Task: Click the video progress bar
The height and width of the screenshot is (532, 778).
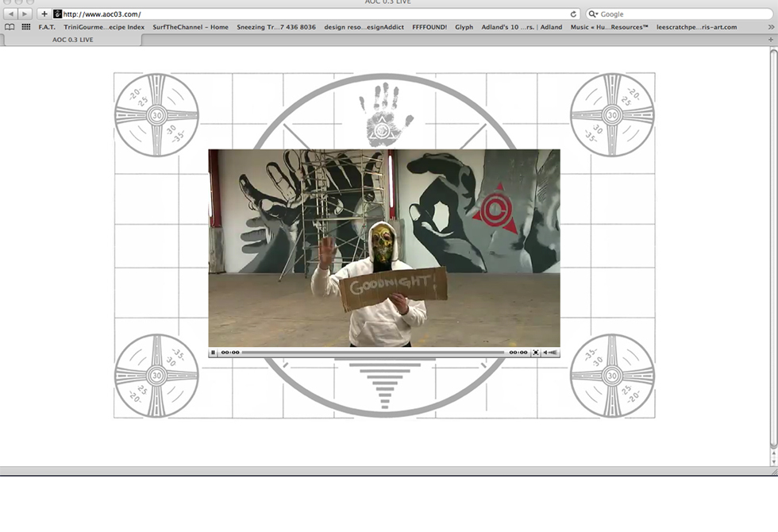Action: (373, 353)
